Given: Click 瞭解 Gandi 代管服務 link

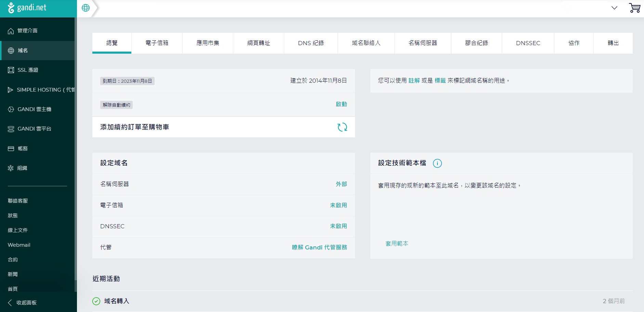Looking at the screenshot, I should coord(319,247).
